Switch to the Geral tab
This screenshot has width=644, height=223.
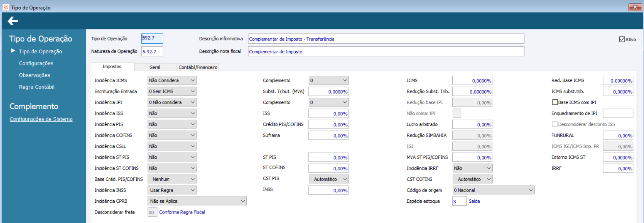click(x=155, y=67)
